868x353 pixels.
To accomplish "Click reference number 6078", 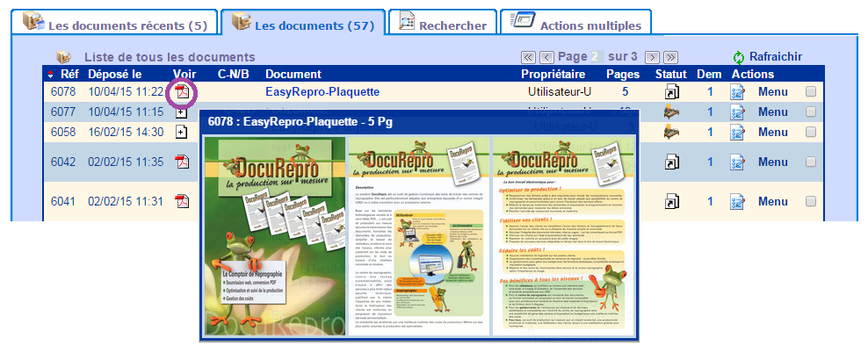I will click(62, 92).
